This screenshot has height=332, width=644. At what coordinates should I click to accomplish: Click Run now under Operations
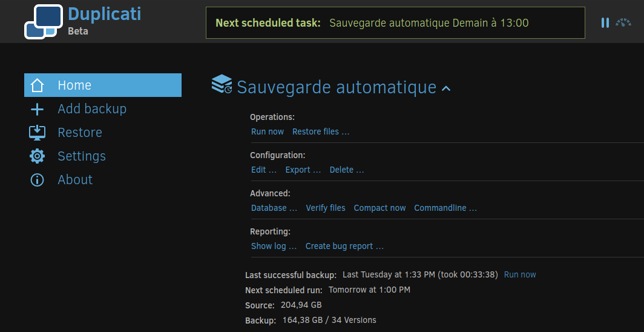(268, 131)
